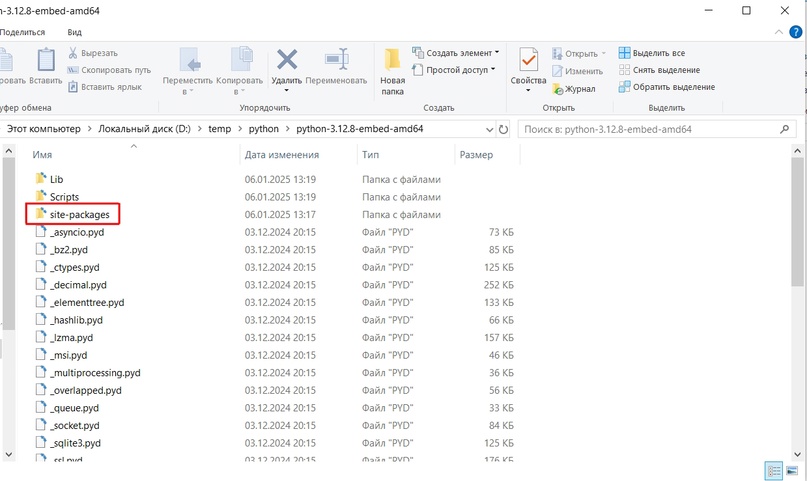
Task: Switch to details view toggle in status bar
Action: coord(774,470)
